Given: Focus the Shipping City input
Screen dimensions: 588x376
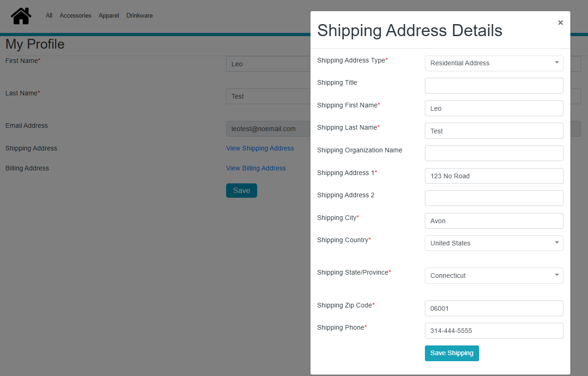Looking at the screenshot, I should tap(493, 221).
